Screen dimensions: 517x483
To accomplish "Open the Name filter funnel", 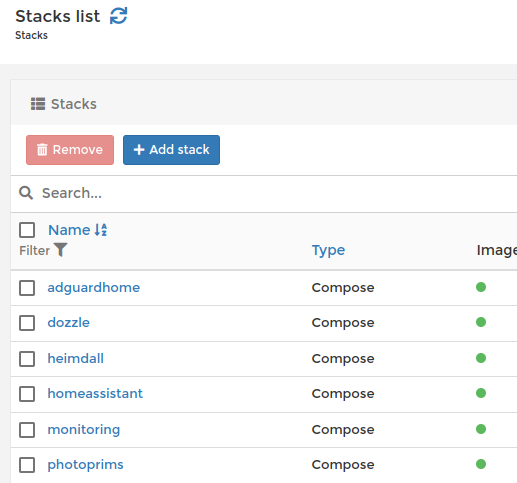I will pos(61,249).
